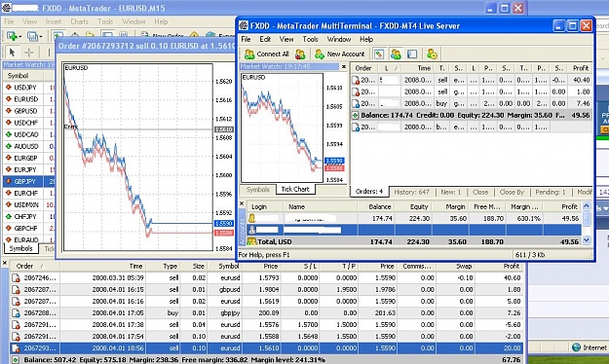
Task: Open the Window menu in MultiTerminal
Action: pos(339,39)
